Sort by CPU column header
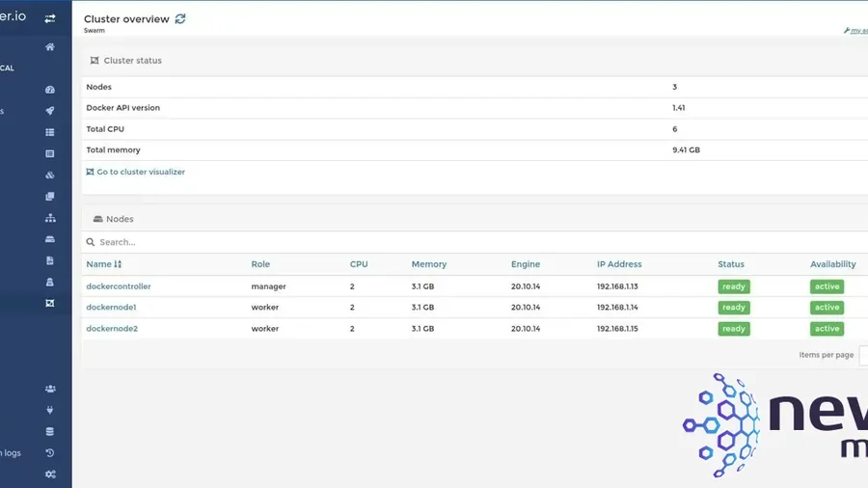 [359, 264]
